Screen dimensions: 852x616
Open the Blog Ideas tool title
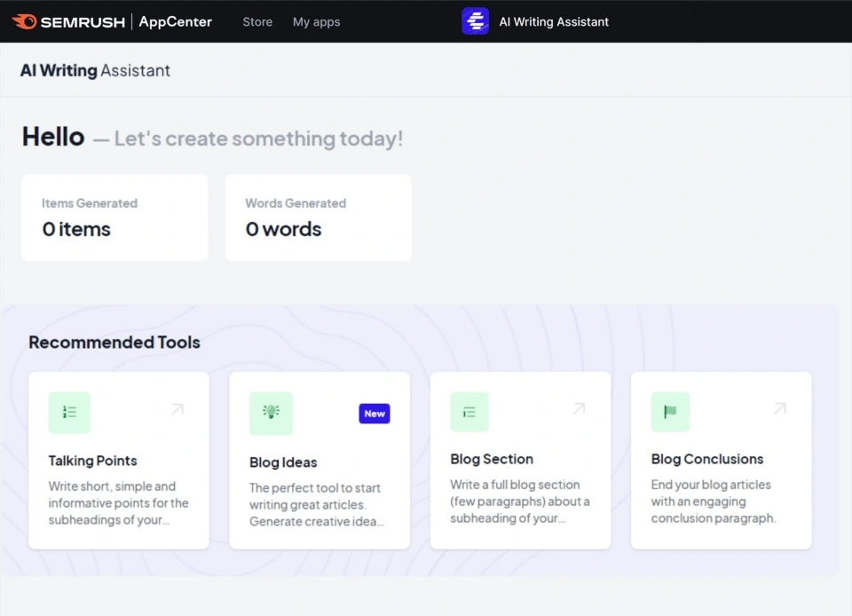(x=283, y=462)
